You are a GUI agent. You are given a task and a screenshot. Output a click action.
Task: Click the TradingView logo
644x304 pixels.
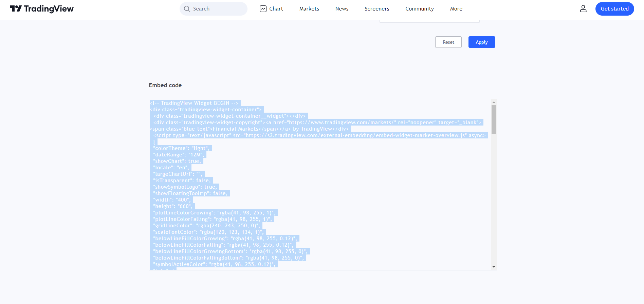point(42,9)
